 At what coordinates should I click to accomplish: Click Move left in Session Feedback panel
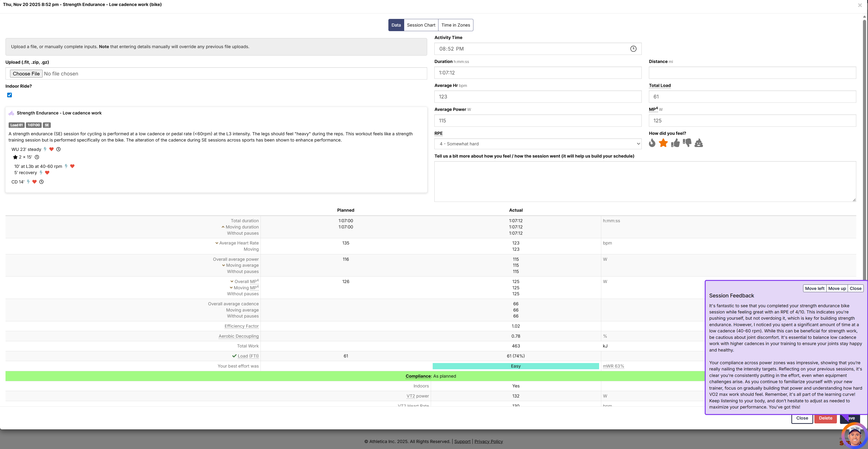tap(814, 289)
